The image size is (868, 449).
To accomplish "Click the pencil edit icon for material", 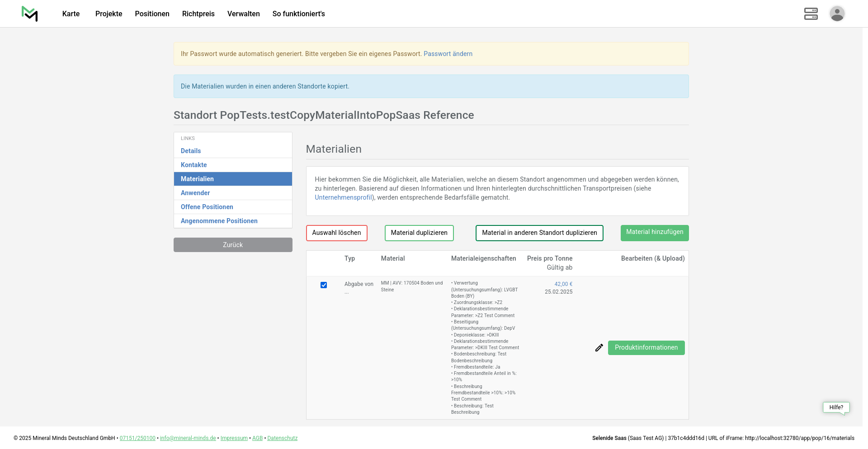I will 599,348.
